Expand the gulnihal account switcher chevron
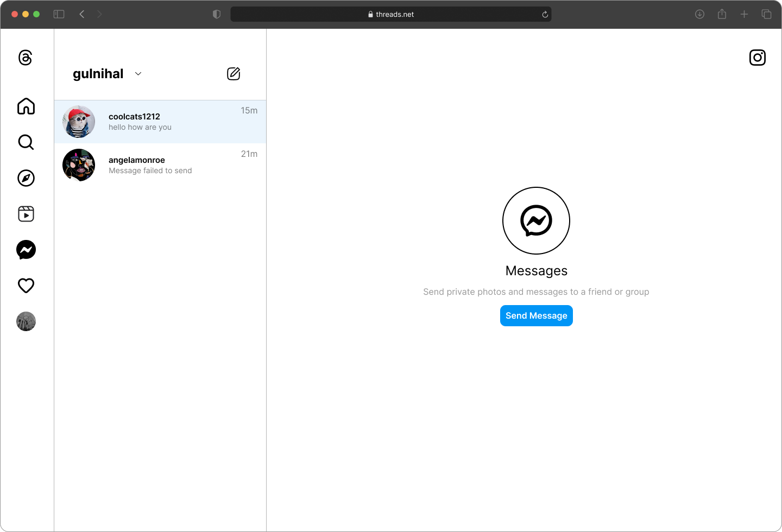 pyautogui.click(x=138, y=74)
